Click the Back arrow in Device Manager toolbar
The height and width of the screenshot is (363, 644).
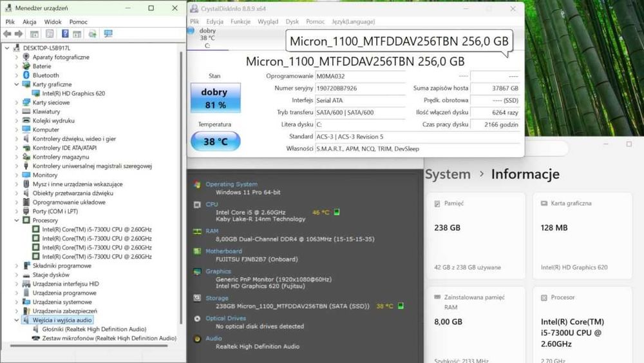click(7, 34)
